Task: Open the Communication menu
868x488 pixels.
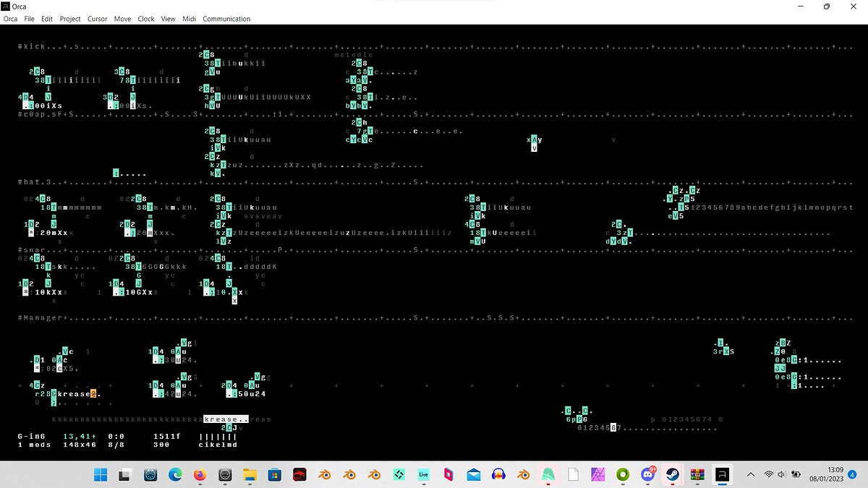Action: click(x=226, y=19)
